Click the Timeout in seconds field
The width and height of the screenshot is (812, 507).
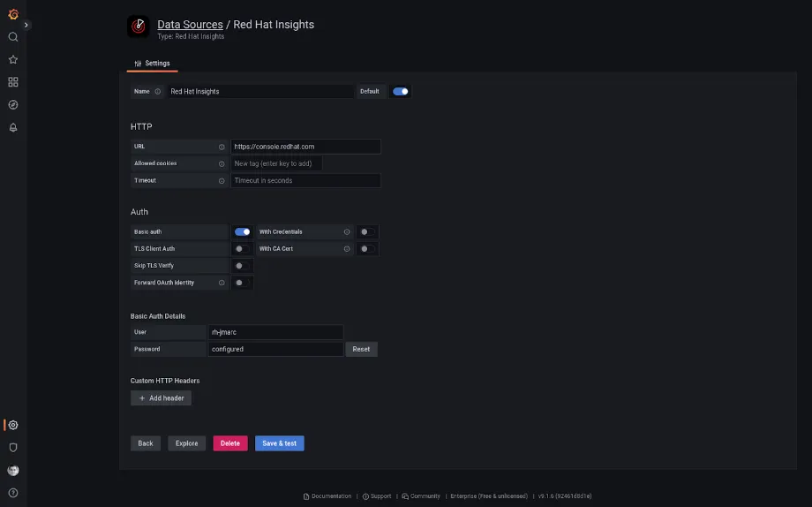coord(305,181)
